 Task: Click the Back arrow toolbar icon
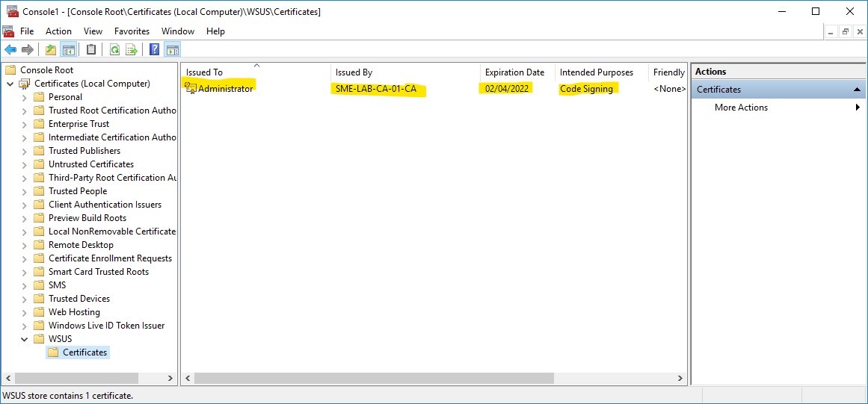(10, 50)
